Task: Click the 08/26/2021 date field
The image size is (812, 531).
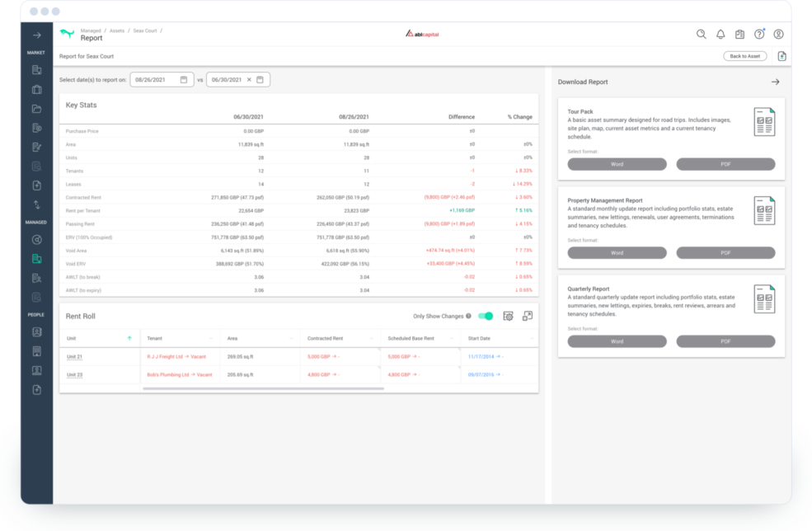Action: click(162, 80)
